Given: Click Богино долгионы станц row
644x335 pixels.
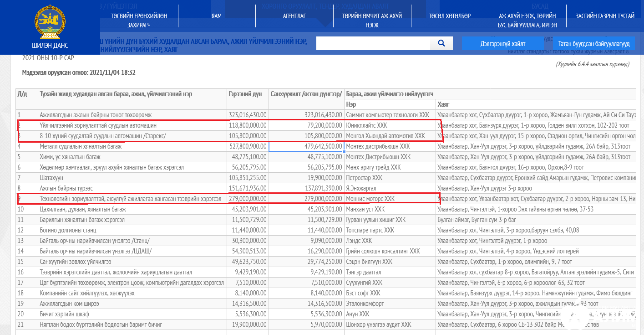Looking at the screenshot, I should point(132,230).
